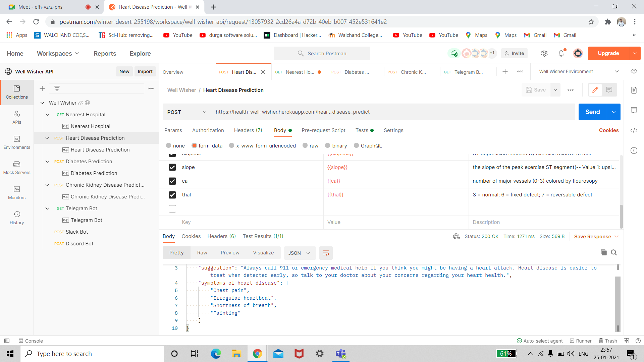Select the x-www-form-urlencoded radio option

231,145
